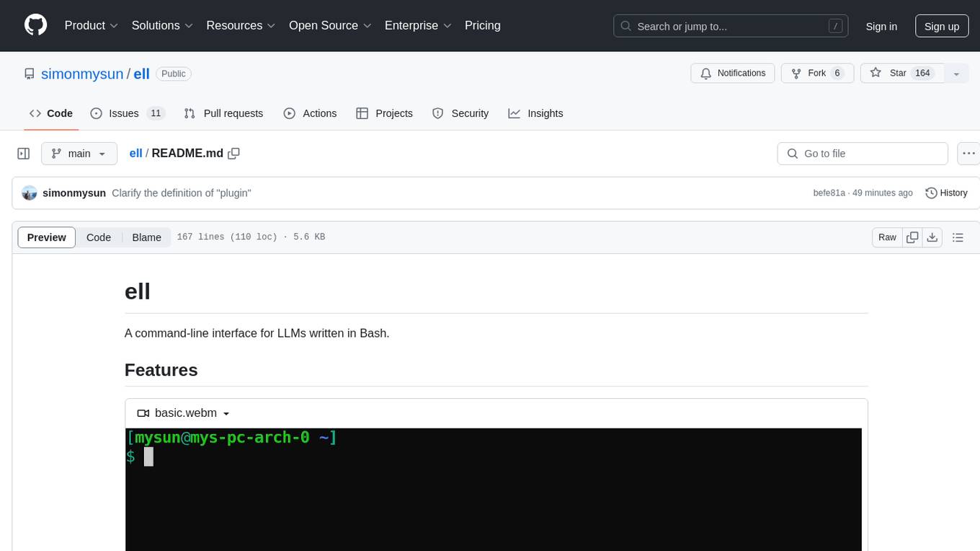
Task: Open the Security tab
Action: pyautogui.click(x=460, y=113)
